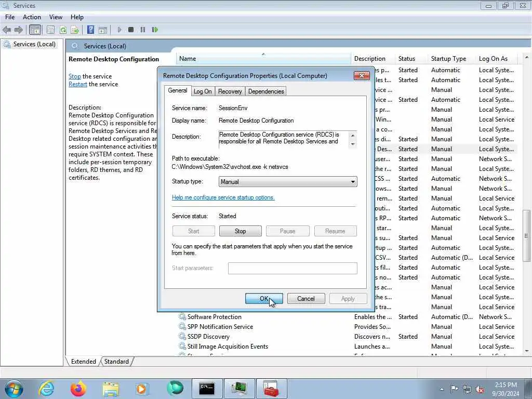532x399 pixels.
Task: Switch to the Standard view tab
Action: coord(116,362)
